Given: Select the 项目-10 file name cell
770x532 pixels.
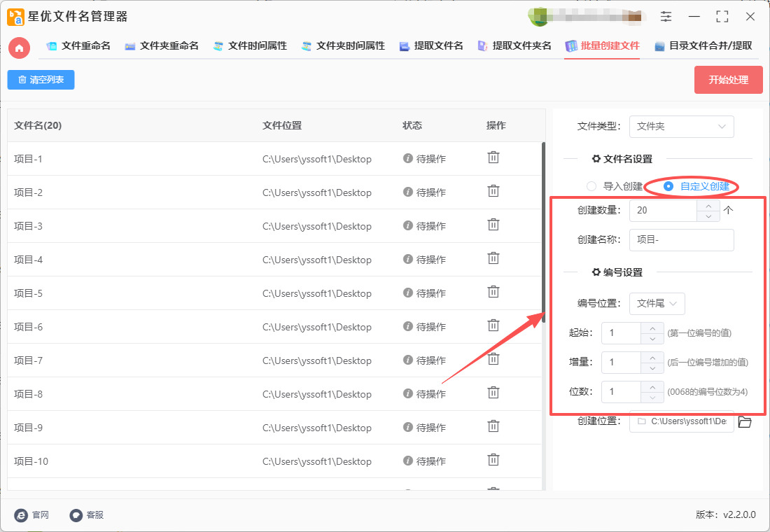Looking at the screenshot, I should point(31,461).
